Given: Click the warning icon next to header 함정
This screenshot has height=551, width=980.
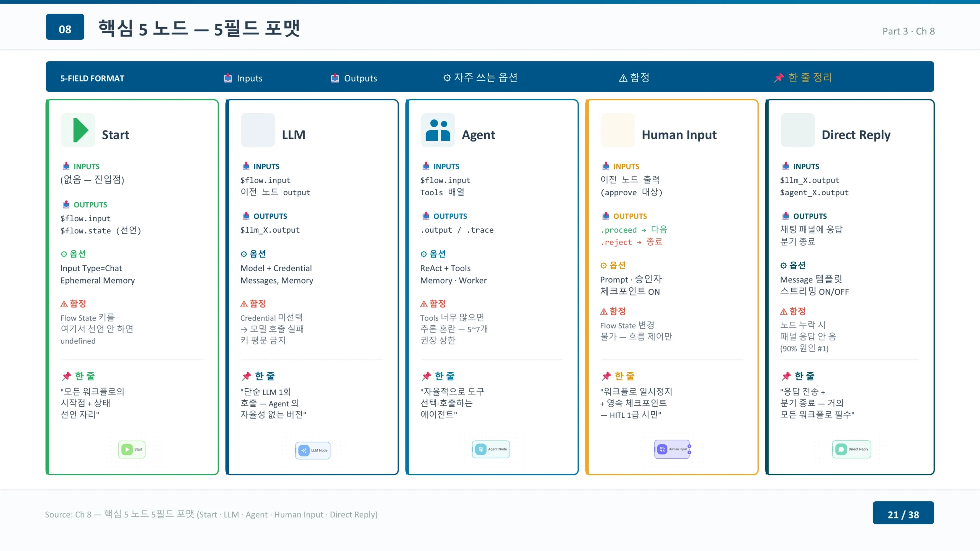Looking at the screenshot, I should click(x=623, y=78).
